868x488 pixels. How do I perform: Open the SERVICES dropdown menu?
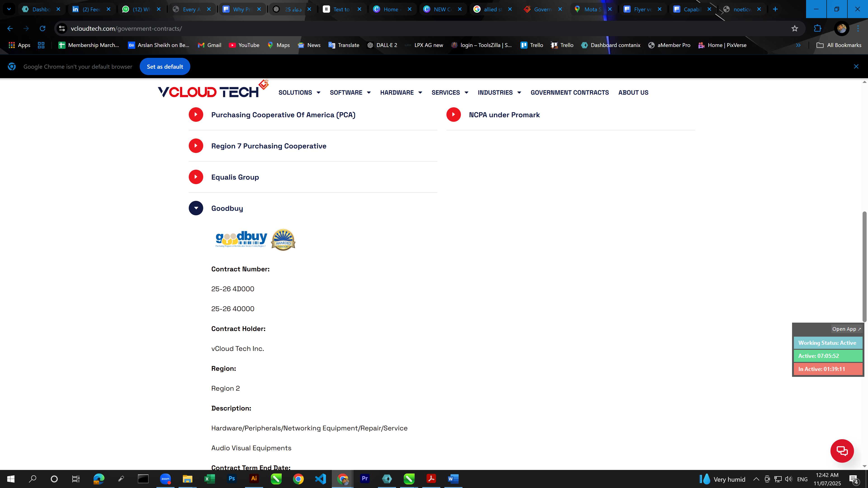450,93
